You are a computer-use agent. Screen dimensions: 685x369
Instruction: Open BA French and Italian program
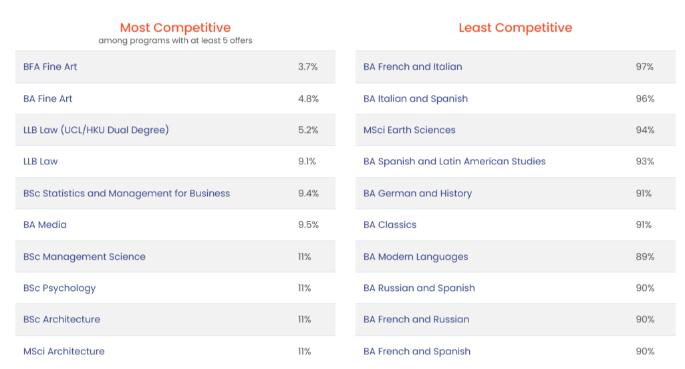413,67
